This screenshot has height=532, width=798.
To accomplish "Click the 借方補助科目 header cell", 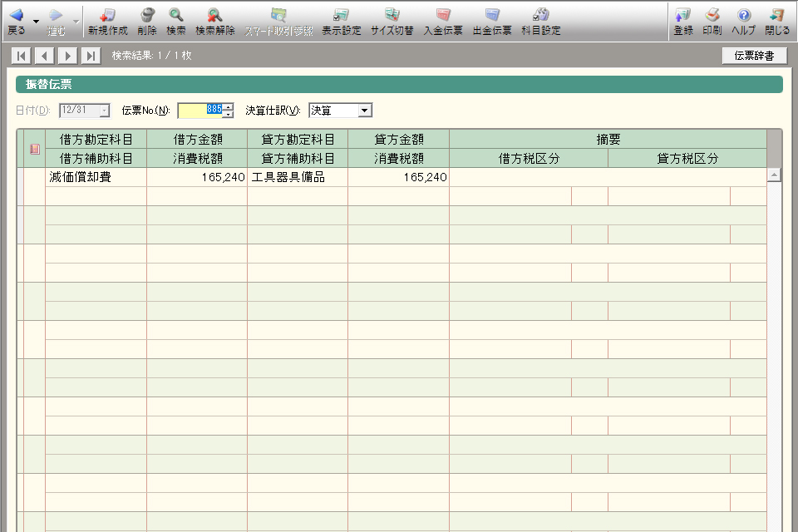I will point(96,158).
